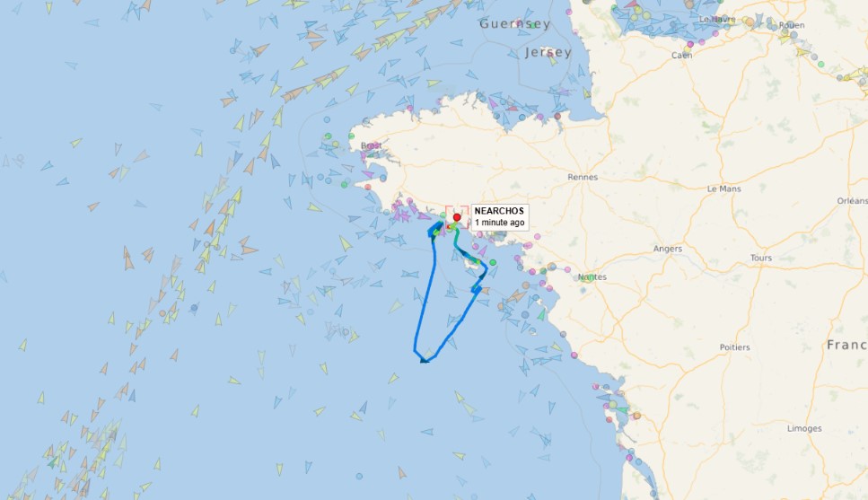The image size is (868, 500).
Task: Click the Angers city label
Action: (668, 250)
